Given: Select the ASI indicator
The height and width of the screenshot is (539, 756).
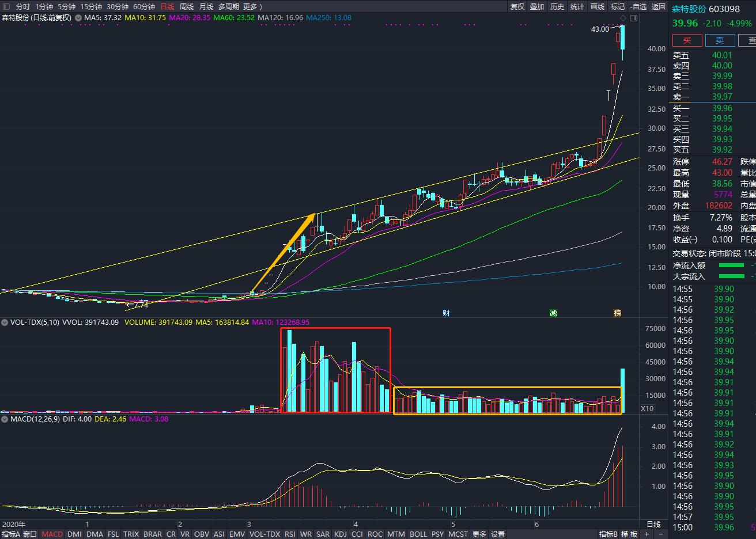Looking at the screenshot, I should (219, 534).
